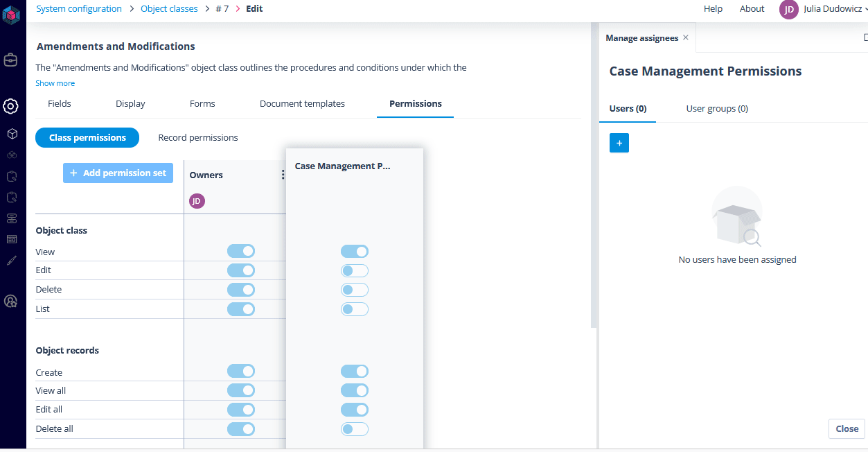
Task: Switch to the Display tab
Action: click(130, 103)
